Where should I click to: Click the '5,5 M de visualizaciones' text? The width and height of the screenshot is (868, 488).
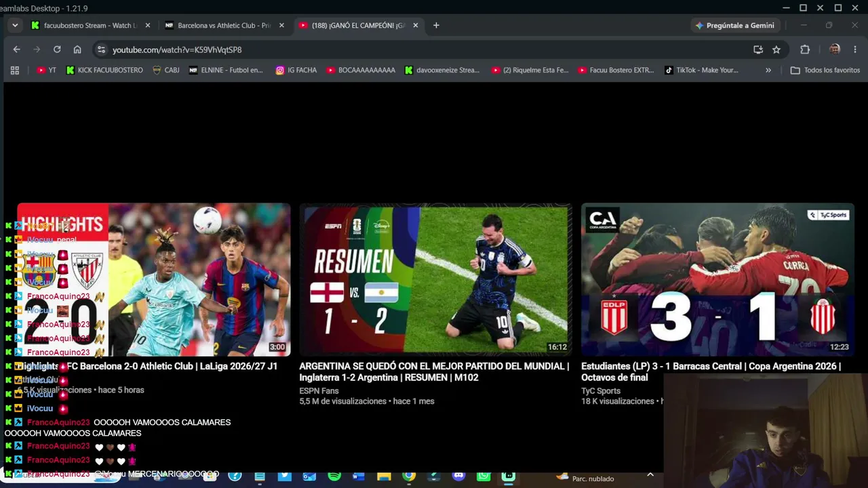(x=343, y=401)
